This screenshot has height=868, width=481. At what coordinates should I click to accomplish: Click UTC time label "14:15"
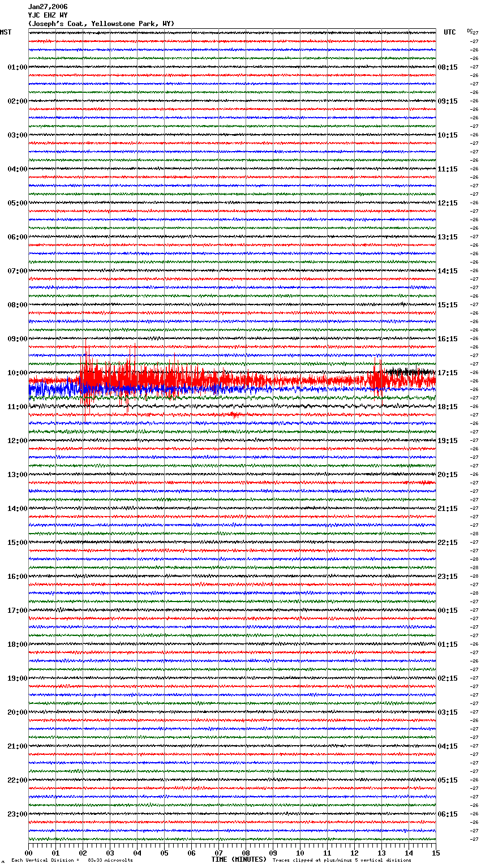pos(448,271)
